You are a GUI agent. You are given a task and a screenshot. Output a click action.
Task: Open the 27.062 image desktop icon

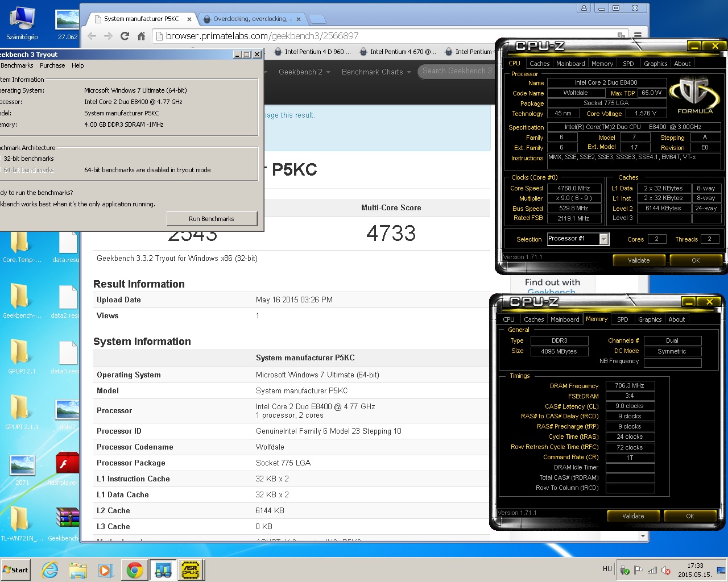(68, 23)
